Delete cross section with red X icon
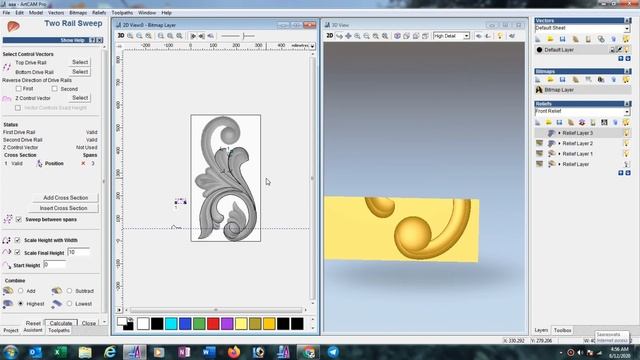Viewport: 640px width, 360px height. 83,163
